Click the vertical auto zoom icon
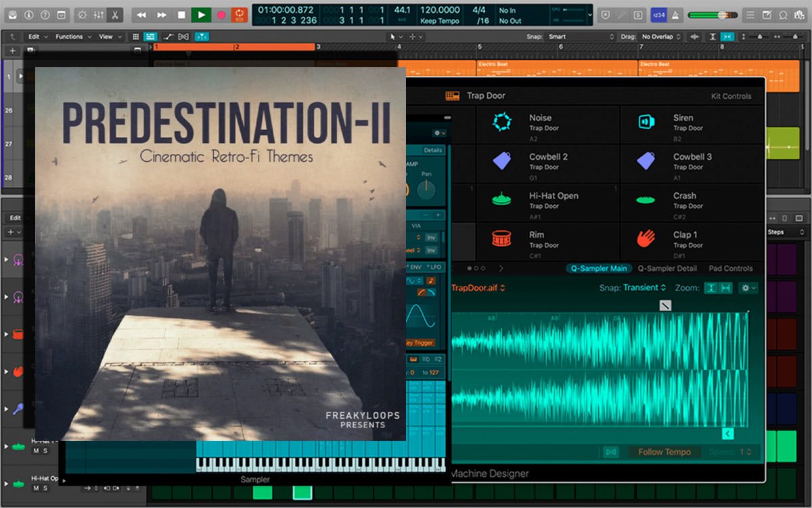The width and height of the screenshot is (812, 508). [x=714, y=37]
